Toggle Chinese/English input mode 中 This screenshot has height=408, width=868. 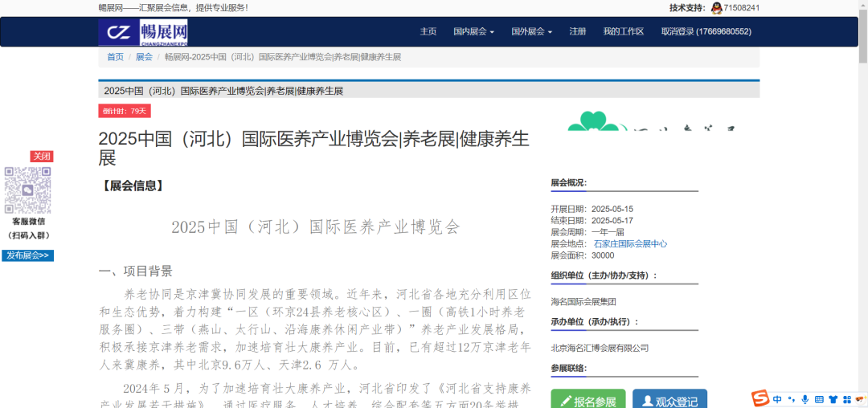pos(777,399)
